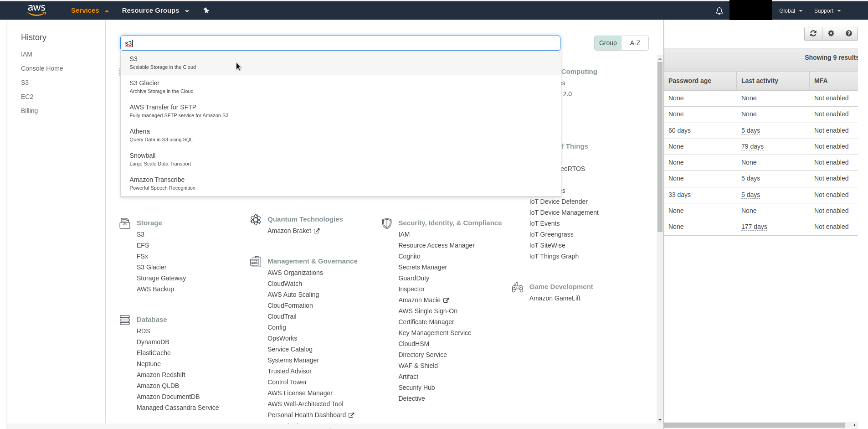Click external link icon beside Amazon Braket

coord(317,231)
